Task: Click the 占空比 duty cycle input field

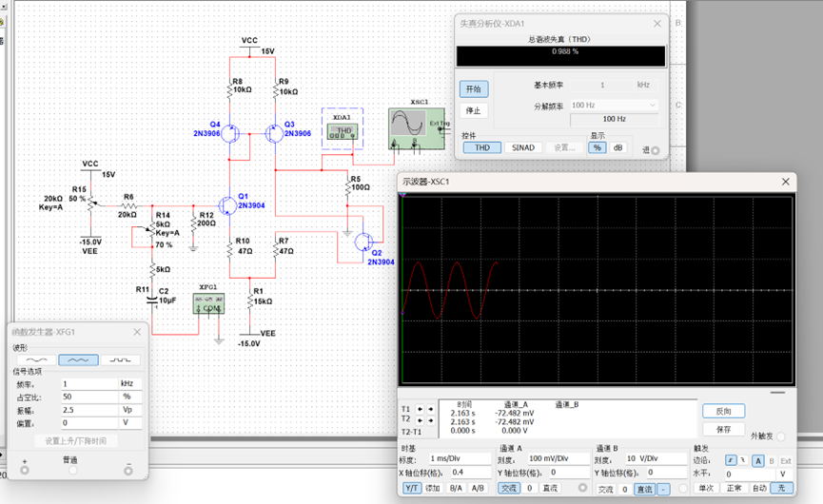Action: 89,397
